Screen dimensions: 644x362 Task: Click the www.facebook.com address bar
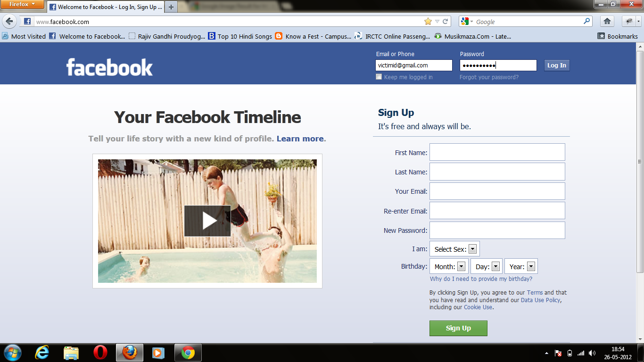[x=229, y=22]
